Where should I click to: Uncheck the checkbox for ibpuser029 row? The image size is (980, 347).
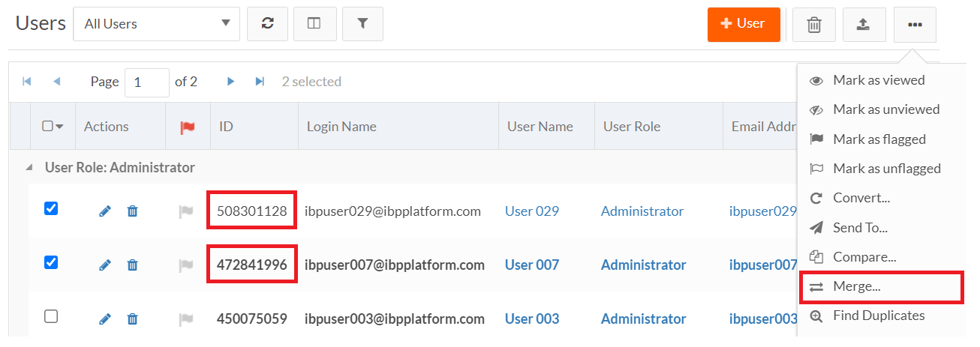pyautogui.click(x=51, y=209)
